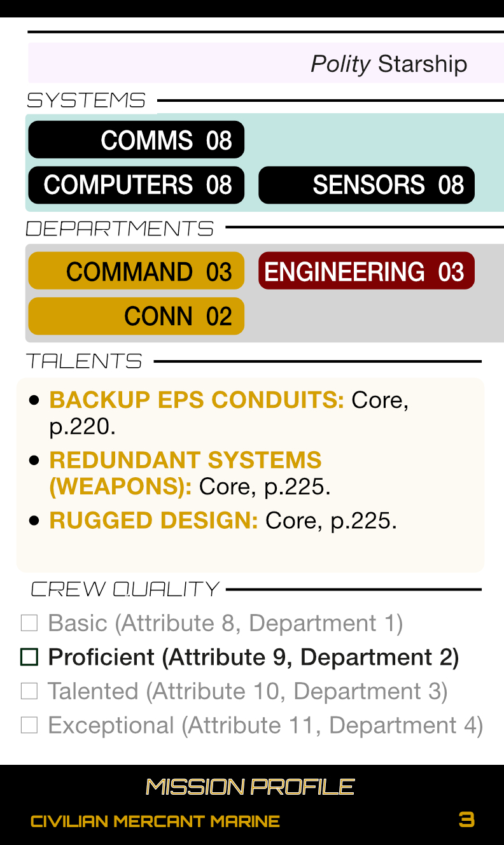
Task: Open the Backup EPS Conduits talent
Action: tap(197, 400)
